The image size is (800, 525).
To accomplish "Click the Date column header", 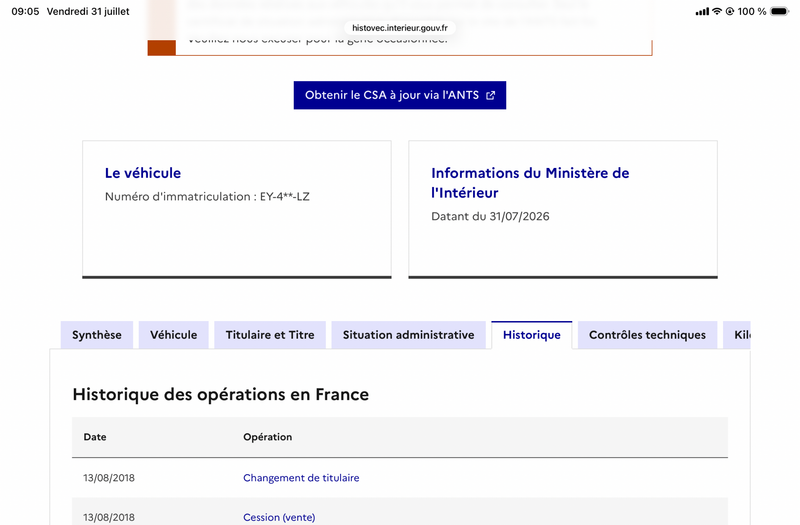I will tap(95, 437).
